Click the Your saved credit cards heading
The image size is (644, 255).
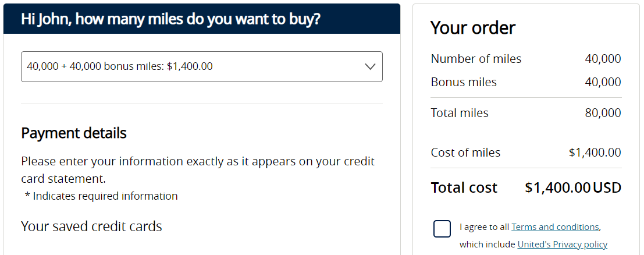91,226
